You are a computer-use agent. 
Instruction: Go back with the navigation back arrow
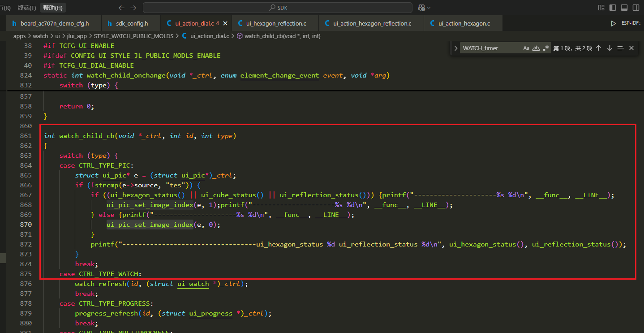click(122, 8)
